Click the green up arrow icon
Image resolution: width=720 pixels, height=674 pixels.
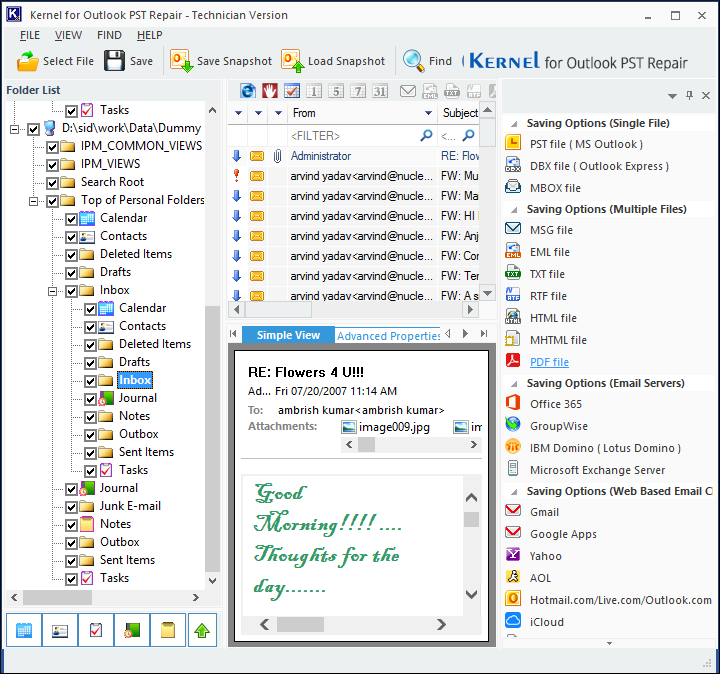[203, 630]
